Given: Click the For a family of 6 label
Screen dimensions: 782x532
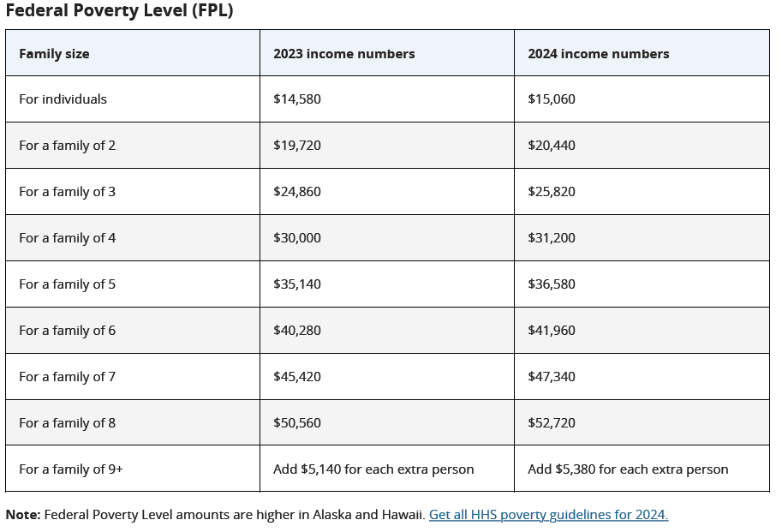Looking at the screenshot, I should tap(67, 331).
